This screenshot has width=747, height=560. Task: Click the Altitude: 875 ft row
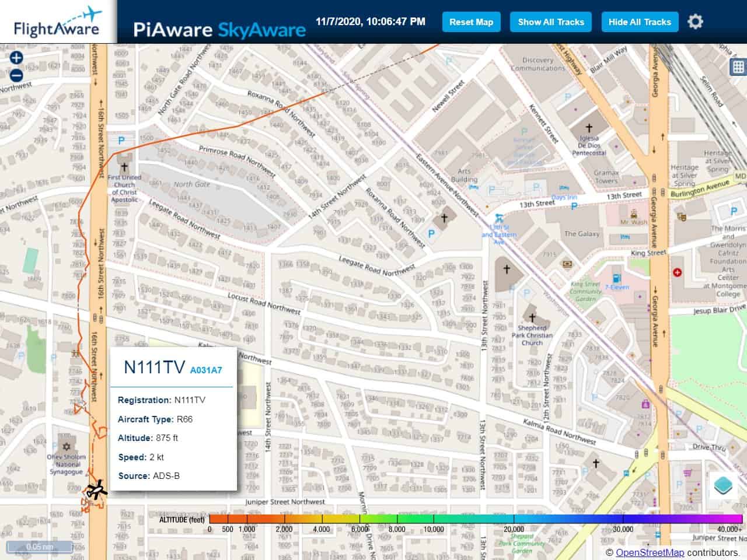(148, 438)
